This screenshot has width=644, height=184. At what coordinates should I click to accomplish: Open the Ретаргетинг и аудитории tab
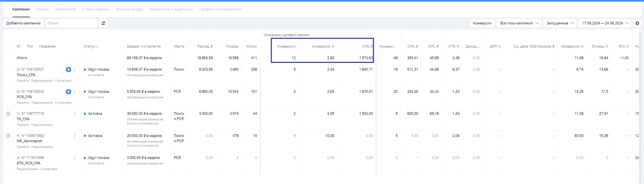point(171,9)
